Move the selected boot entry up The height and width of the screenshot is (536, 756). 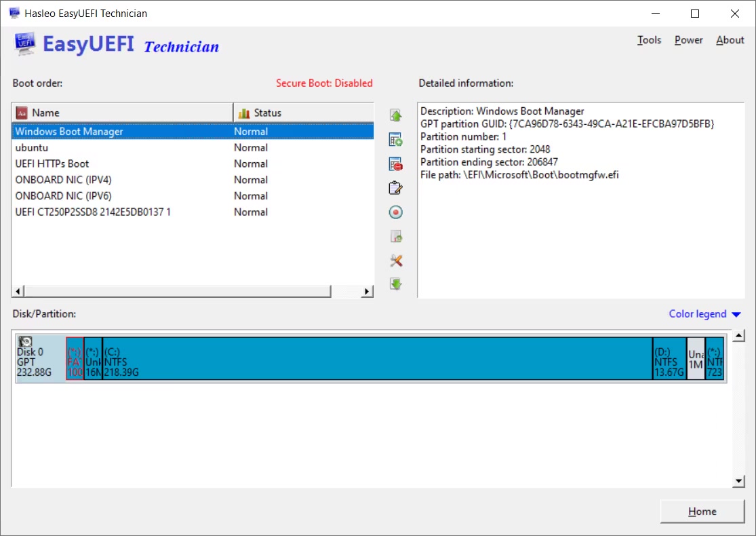pyautogui.click(x=396, y=116)
